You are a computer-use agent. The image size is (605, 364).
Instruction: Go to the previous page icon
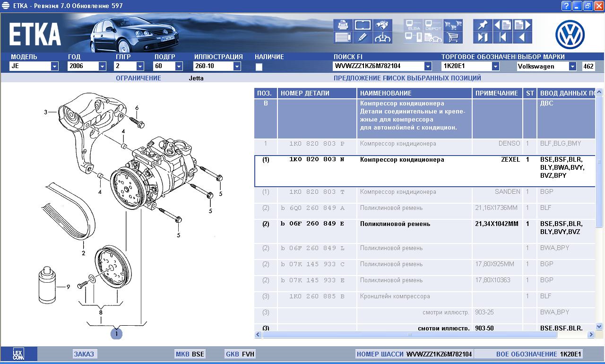pos(502,25)
